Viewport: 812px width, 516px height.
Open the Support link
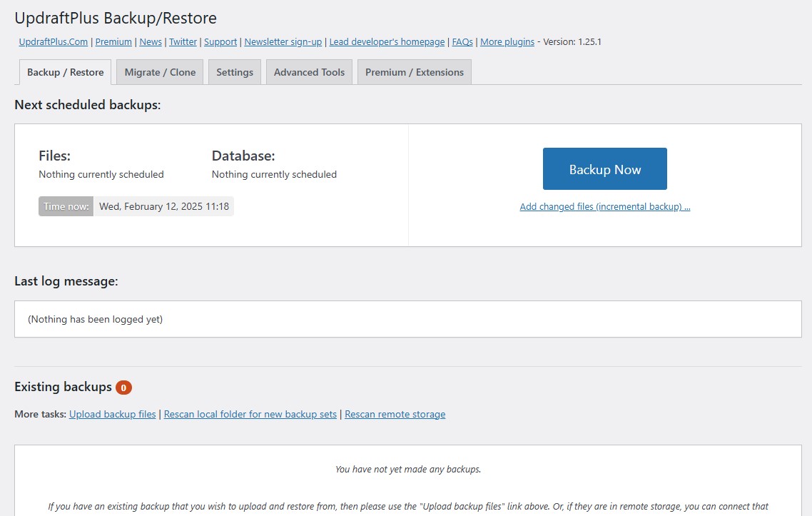220,42
